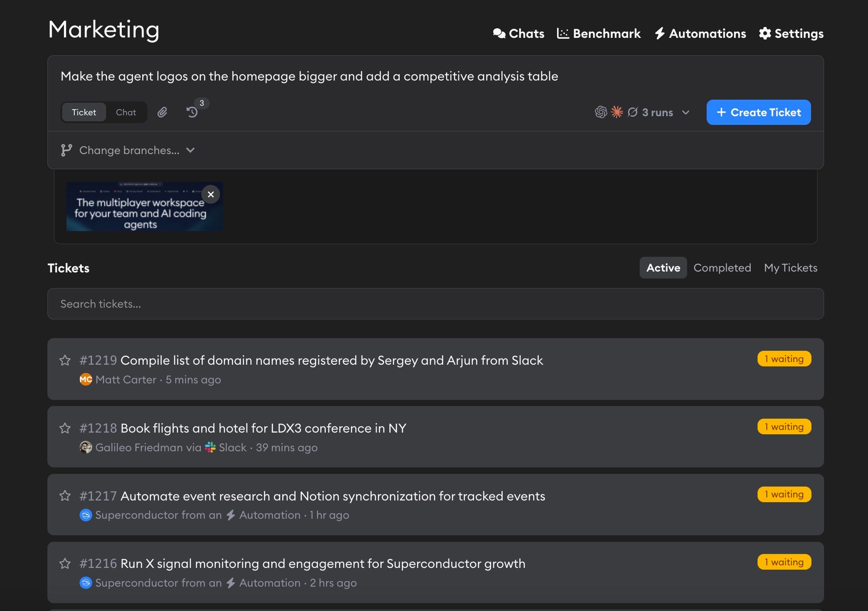Click the Slack logo on ticket #1218

[x=210, y=447]
